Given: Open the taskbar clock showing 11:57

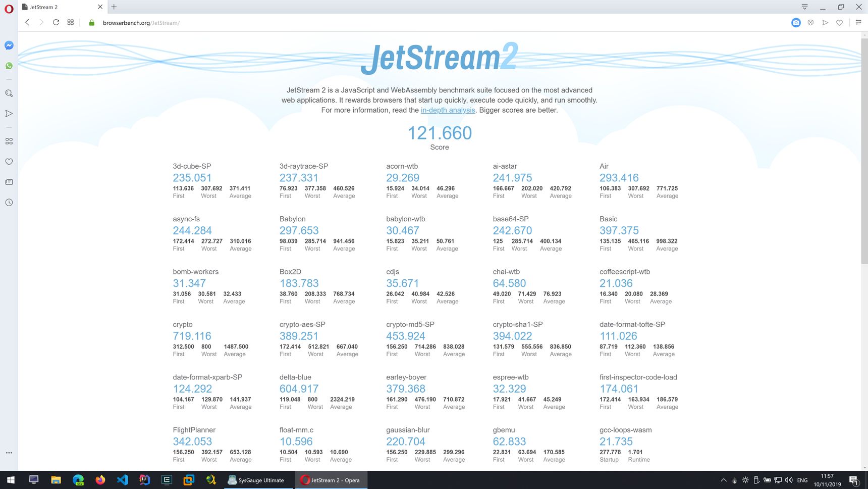Looking at the screenshot, I should click(x=827, y=480).
